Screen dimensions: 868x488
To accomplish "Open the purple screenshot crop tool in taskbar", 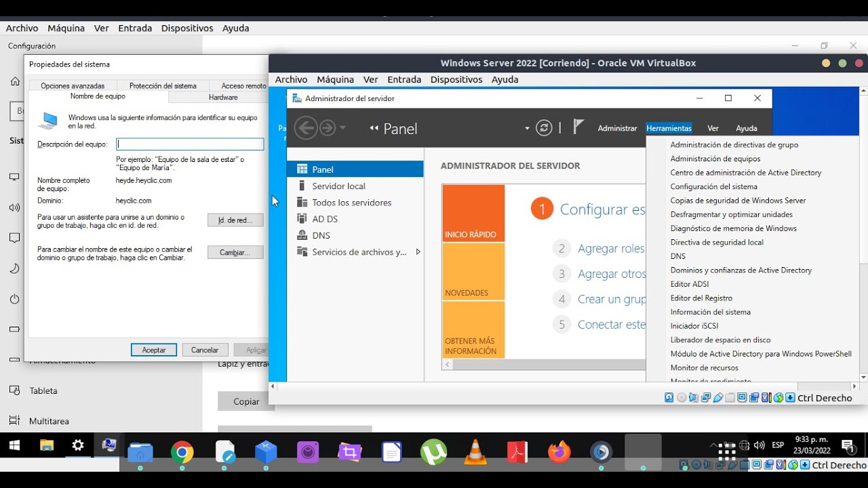I will pos(350,451).
